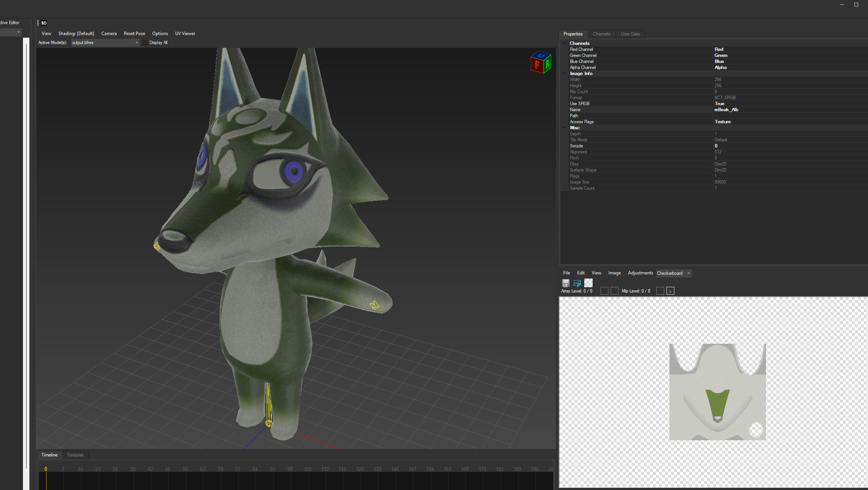
Task: Switch to the Textures tab
Action: pos(75,455)
